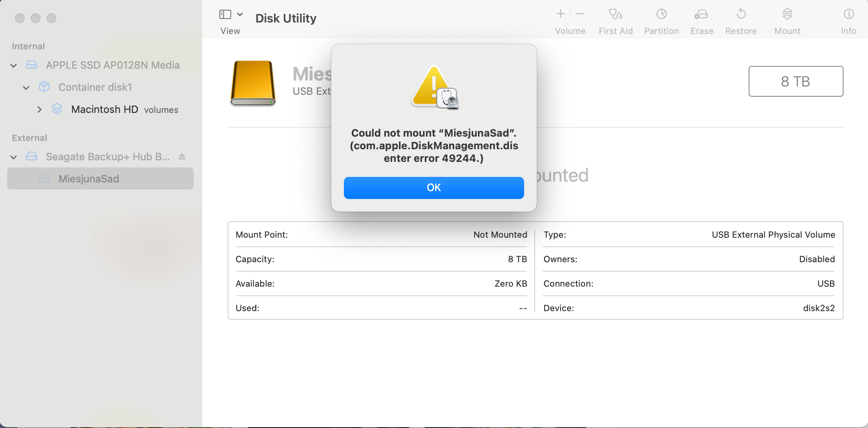Screen dimensions: 868x428
Task: Click the Remove Volume minus icon
Action: click(x=581, y=13)
